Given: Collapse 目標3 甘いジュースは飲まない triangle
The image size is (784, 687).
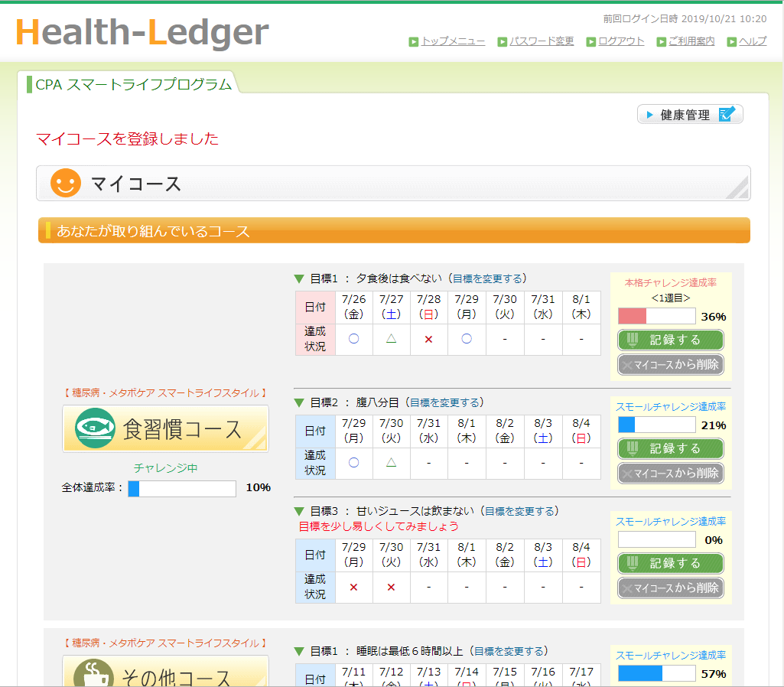Looking at the screenshot, I should pos(299,512).
